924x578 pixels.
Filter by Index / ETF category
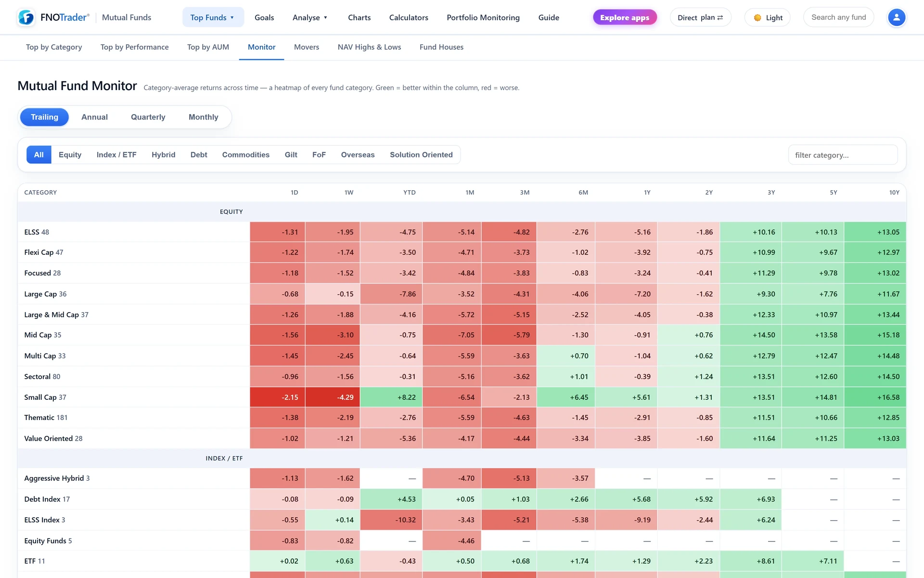tap(116, 155)
